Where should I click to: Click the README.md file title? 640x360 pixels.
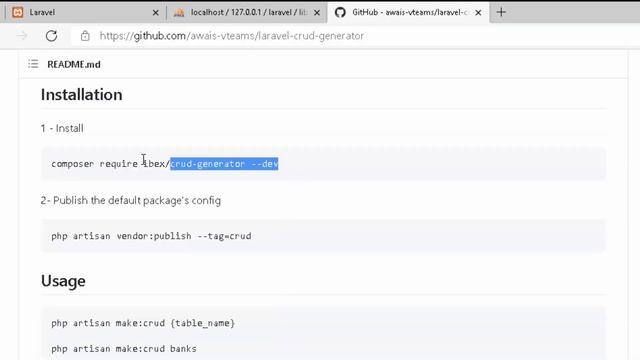point(74,64)
